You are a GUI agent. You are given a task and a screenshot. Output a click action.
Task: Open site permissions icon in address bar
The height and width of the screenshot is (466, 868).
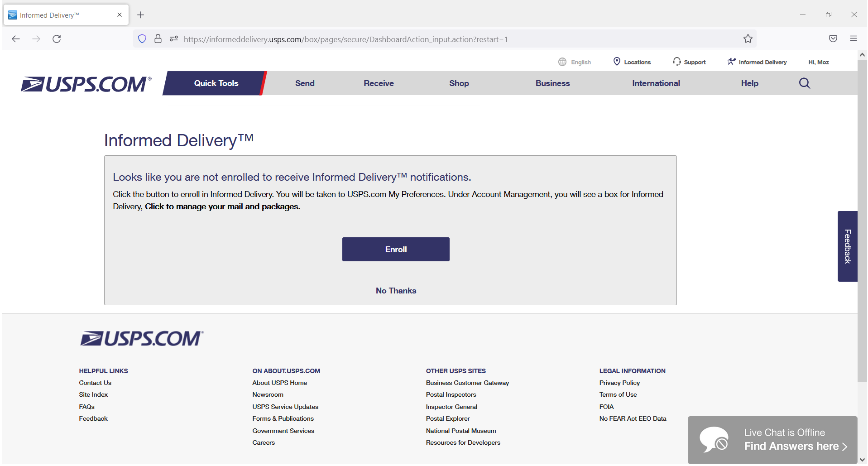174,39
